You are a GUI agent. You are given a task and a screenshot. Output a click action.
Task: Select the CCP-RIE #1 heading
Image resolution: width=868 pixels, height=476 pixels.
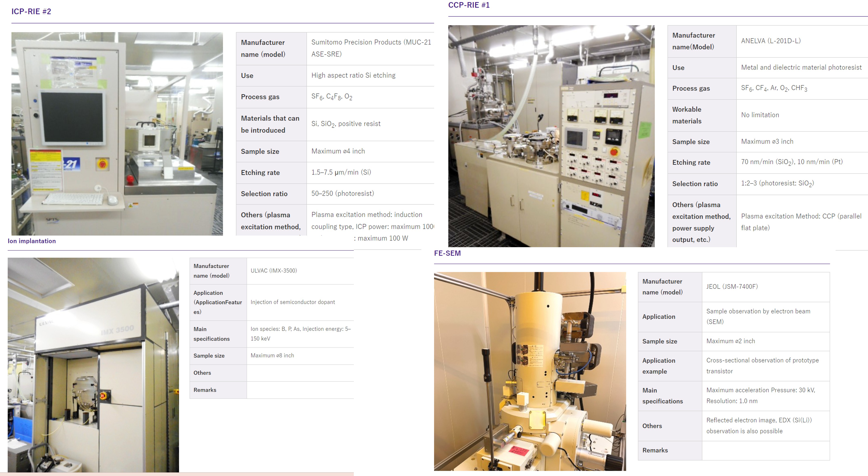[469, 5]
